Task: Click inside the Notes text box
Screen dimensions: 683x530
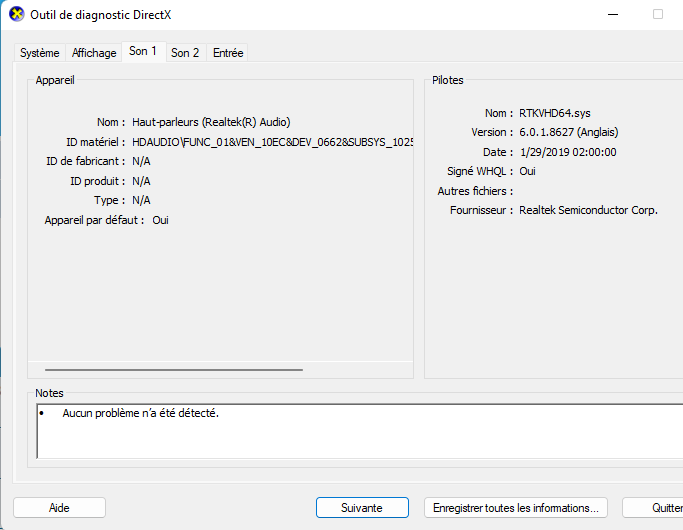Action: click(x=360, y=431)
